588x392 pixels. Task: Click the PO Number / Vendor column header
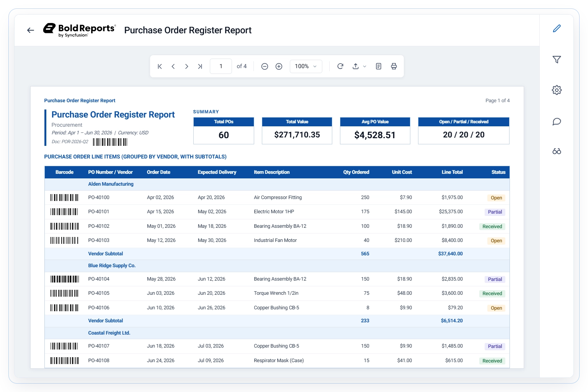click(110, 172)
